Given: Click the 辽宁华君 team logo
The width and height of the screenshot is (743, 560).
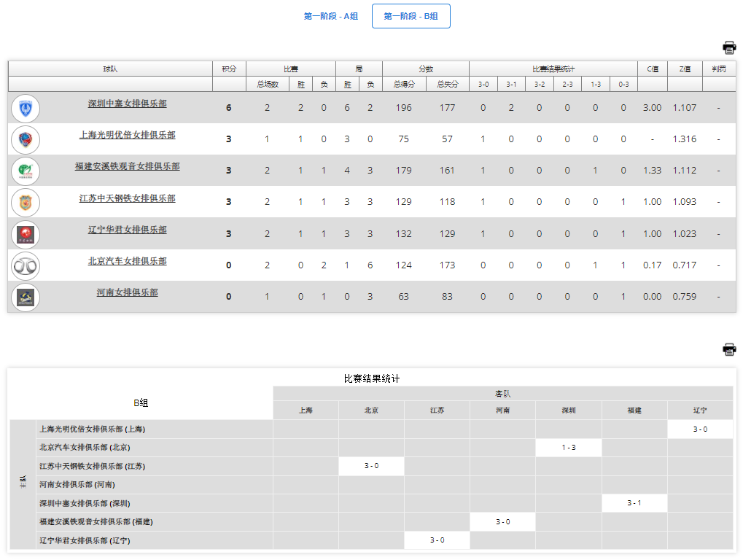Looking at the screenshot, I should coord(26,235).
